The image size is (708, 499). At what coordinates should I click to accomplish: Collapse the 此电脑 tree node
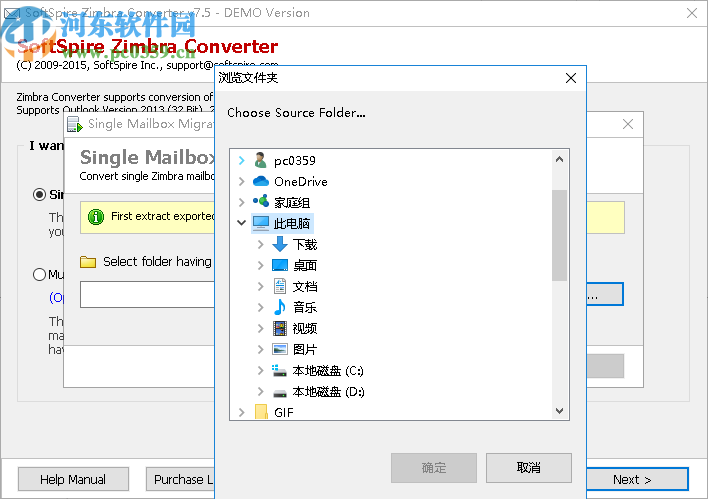pyautogui.click(x=242, y=223)
